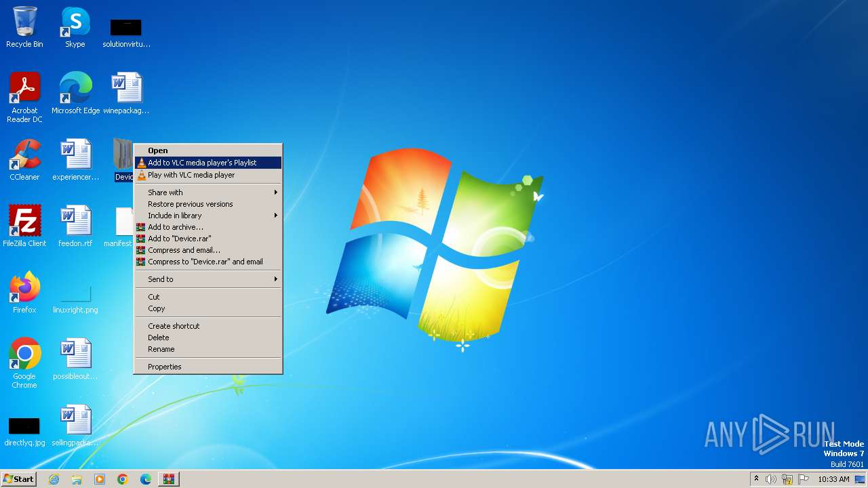The width and height of the screenshot is (868, 488).
Task: Open Action Center flag tray icon
Action: (804, 479)
